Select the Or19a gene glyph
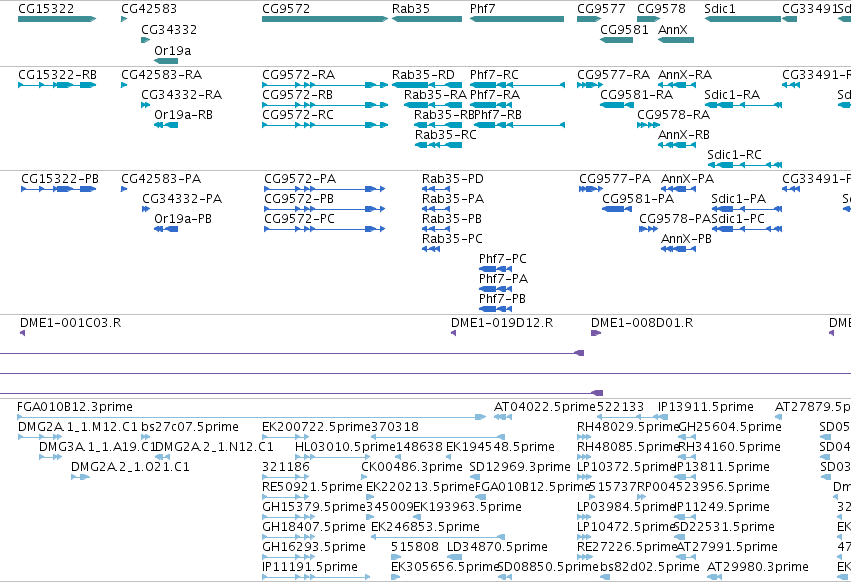This screenshot has width=851, height=582. coord(166,61)
